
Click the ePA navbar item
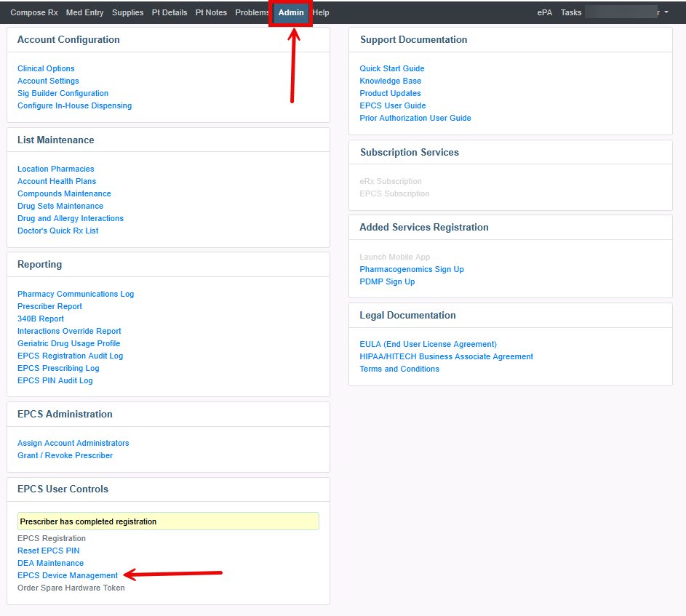[x=544, y=12]
